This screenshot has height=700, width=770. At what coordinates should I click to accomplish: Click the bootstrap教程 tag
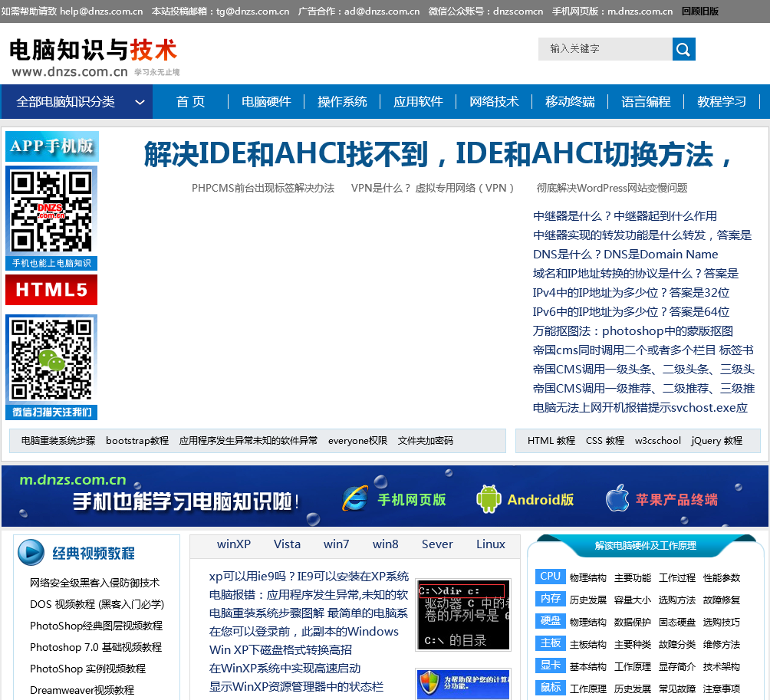(x=137, y=440)
